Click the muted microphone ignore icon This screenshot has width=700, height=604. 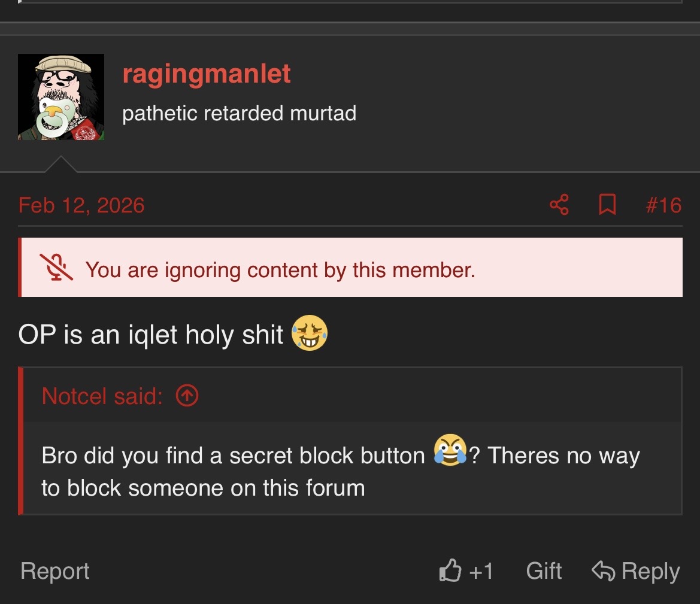tap(56, 268)
